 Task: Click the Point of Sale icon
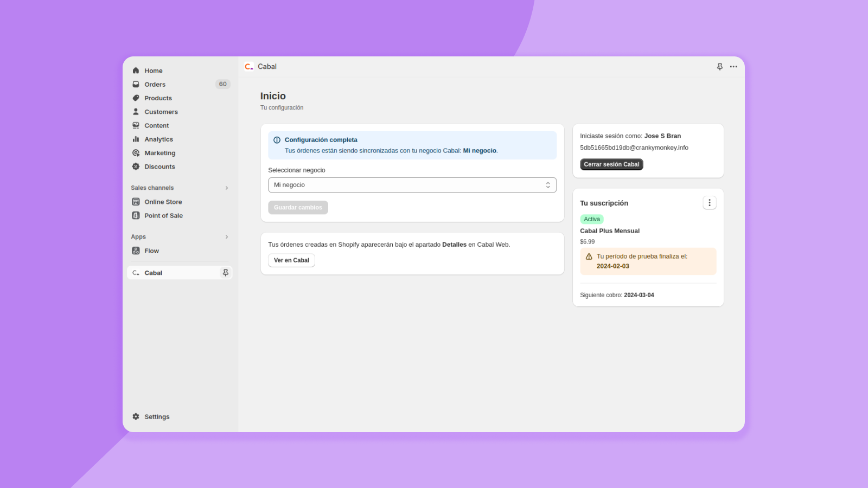coord(136,215)
